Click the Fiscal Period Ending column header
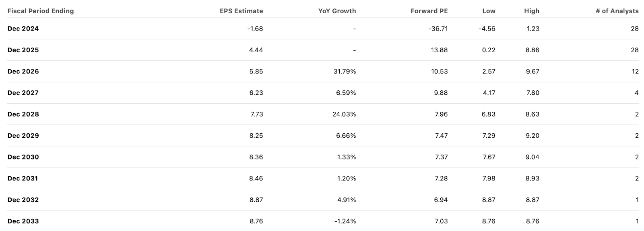Viewport: 644px width, 231px height. pyautogui.click(x=41, y=11)
